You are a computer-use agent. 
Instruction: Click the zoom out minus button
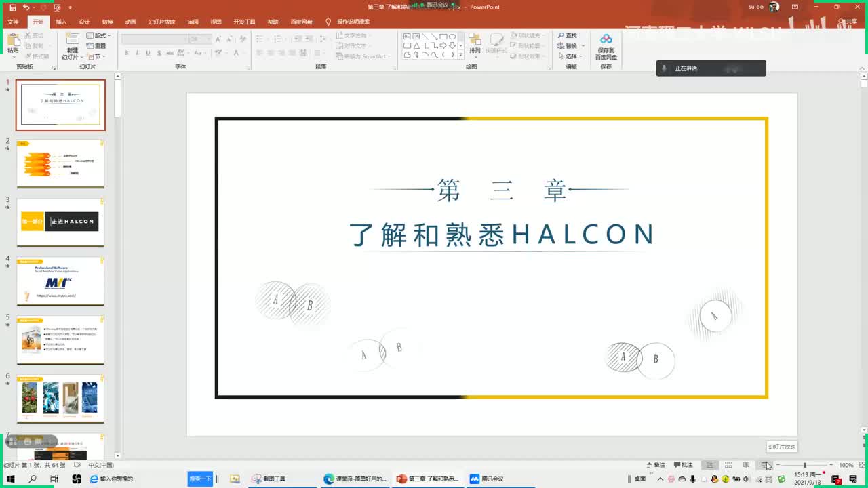778,465
